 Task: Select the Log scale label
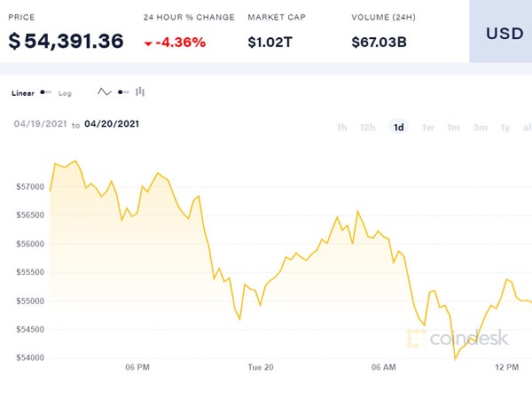(65, 92)
